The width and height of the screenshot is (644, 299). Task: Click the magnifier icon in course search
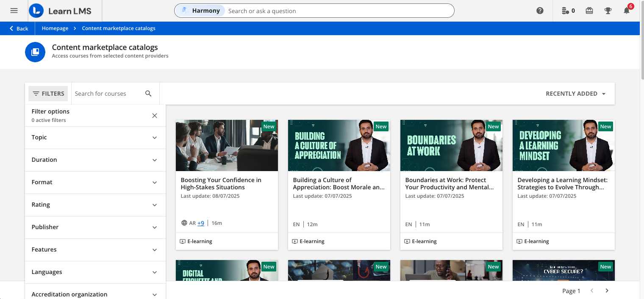click(148, 93)
